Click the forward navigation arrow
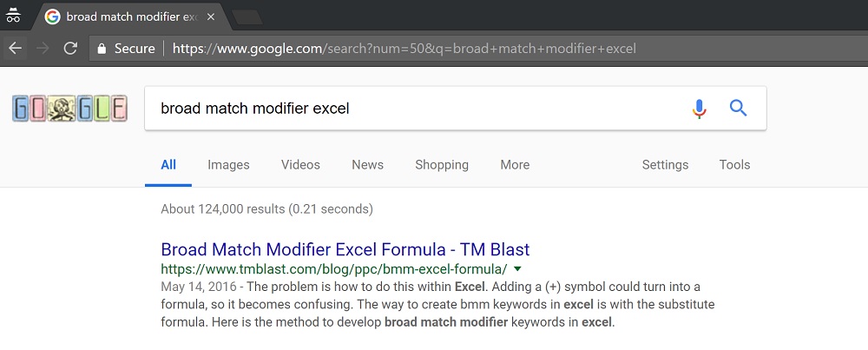This screenshot has height=350, width=868. pos(42,48)
